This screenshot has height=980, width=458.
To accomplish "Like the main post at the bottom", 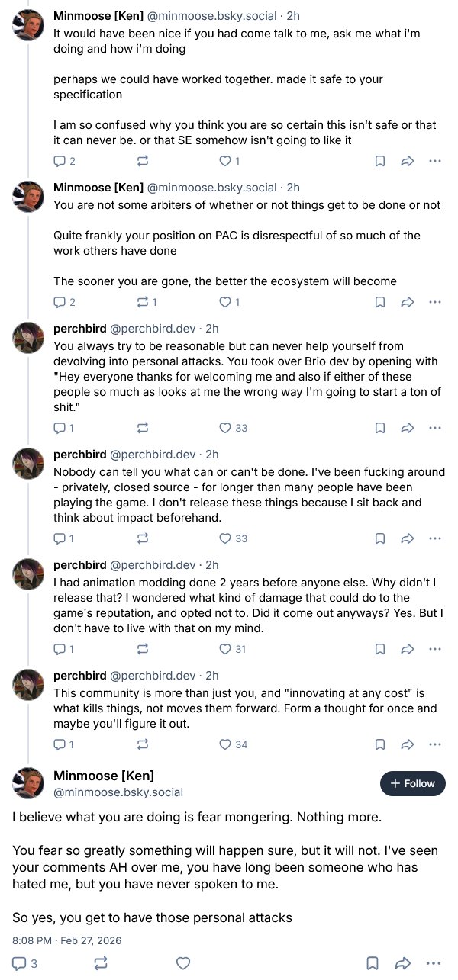I will pos(183,963).
